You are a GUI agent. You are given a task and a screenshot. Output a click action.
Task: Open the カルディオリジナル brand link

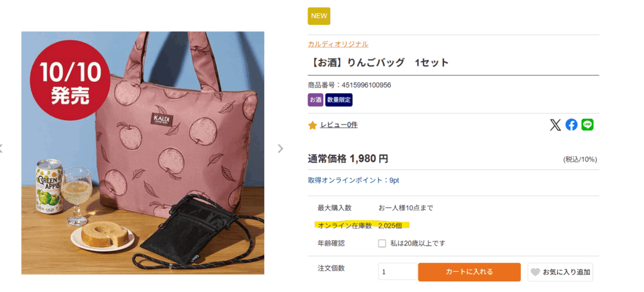point(338,44)
